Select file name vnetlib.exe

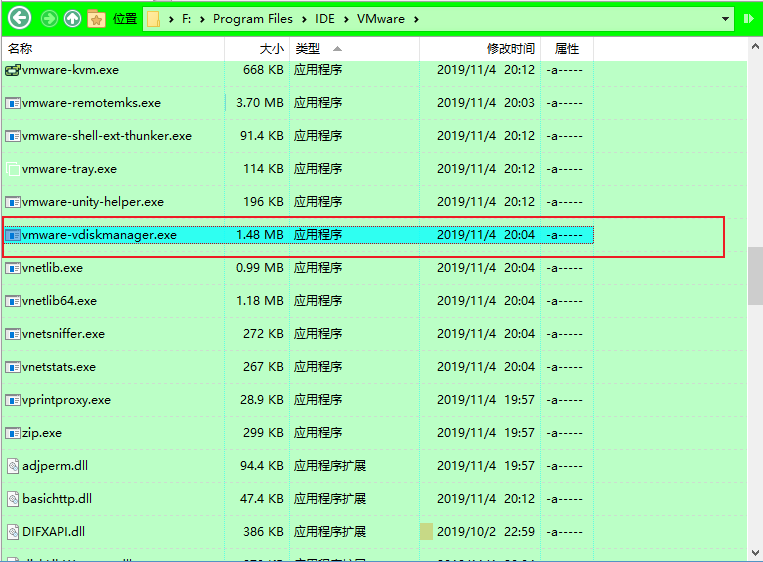click(52, 268)
